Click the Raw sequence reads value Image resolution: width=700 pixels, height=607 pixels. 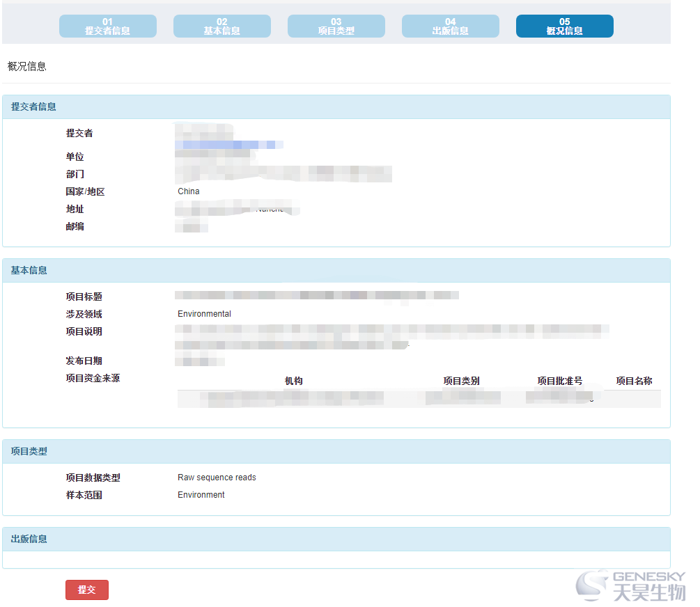217,478
